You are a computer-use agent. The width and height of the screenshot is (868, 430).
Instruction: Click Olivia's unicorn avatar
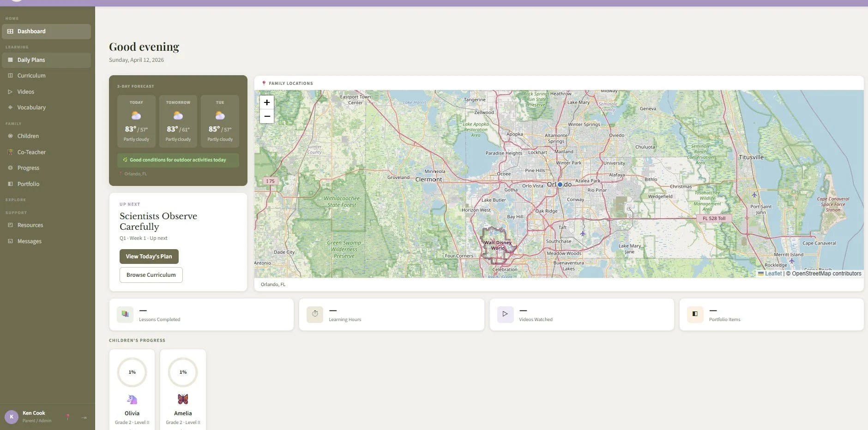tap(132, 399)
